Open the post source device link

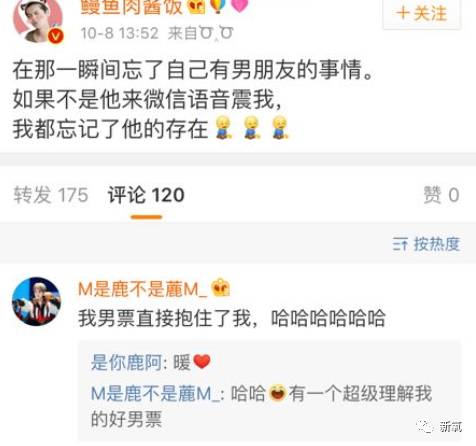(x=216, y=33)
